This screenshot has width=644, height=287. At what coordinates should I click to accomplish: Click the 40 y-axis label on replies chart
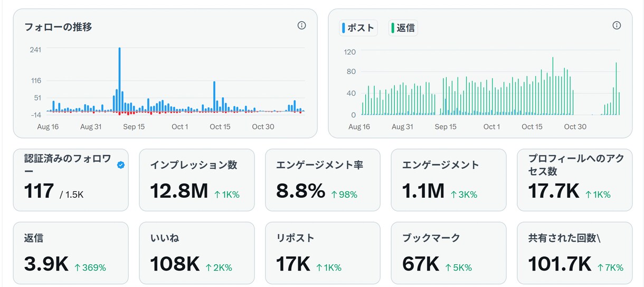pyautogui.click(x=352, y=94)
